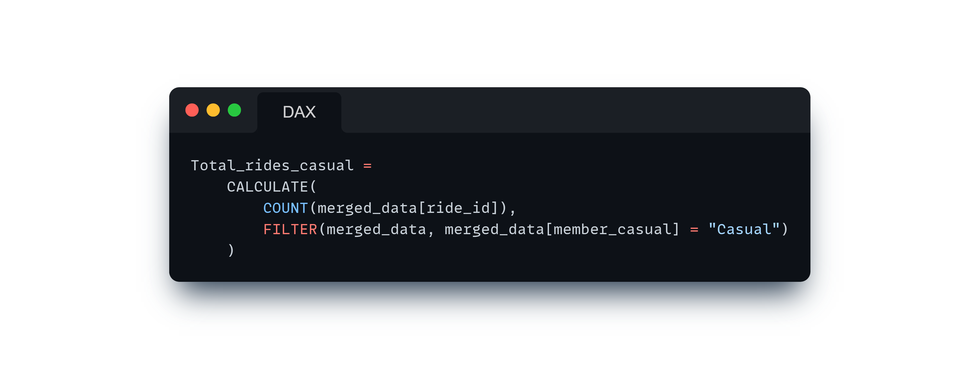
Task: Click the opening parenthesis after CALCULATE
Action: 313,187
